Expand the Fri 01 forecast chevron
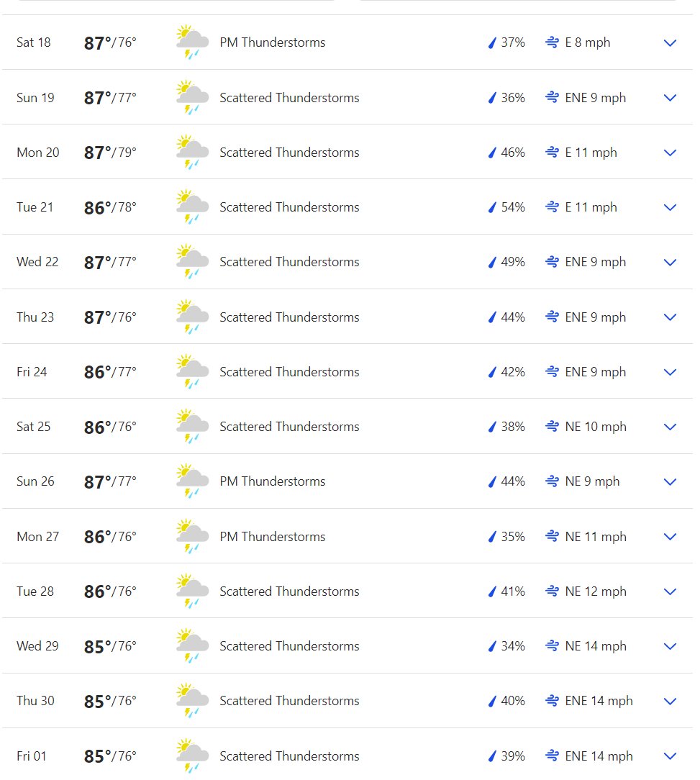 (x=671, y=756)
